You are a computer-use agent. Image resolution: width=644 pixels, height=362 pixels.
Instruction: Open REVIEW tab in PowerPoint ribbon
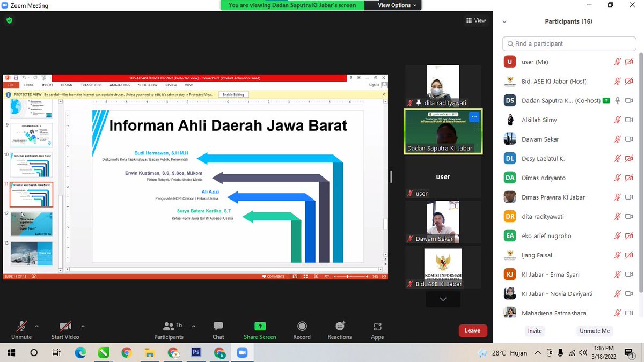171,85
